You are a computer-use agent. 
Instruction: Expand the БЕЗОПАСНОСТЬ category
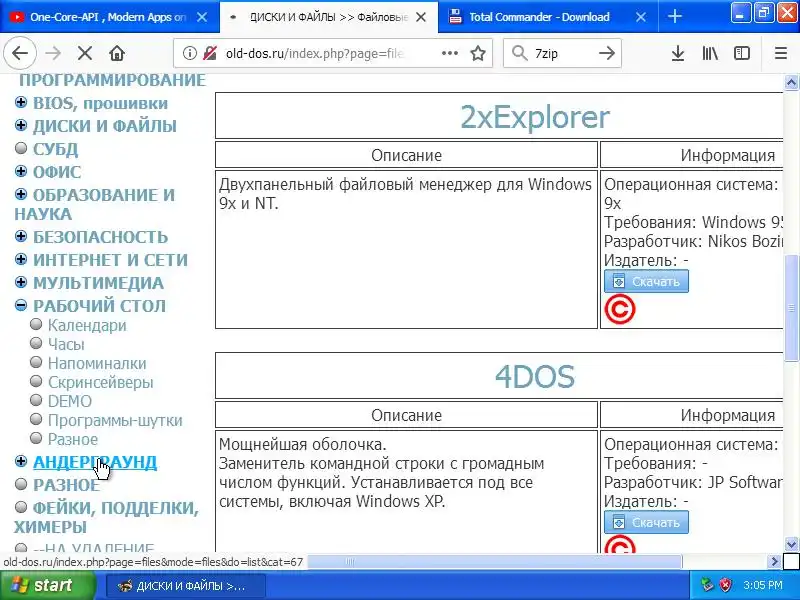21,236
